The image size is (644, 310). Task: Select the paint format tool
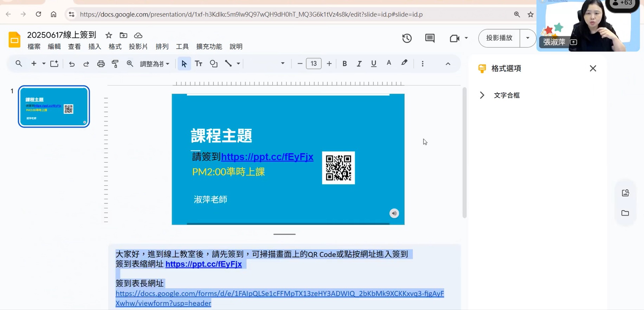115,64
